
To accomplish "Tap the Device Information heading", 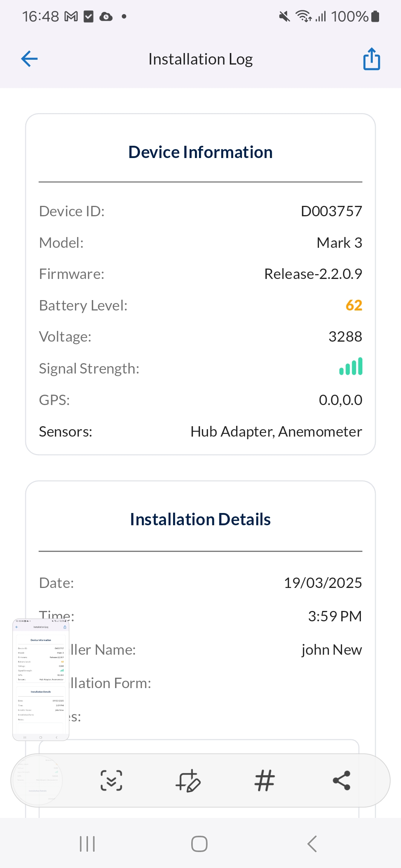I will tap(200, 152).
